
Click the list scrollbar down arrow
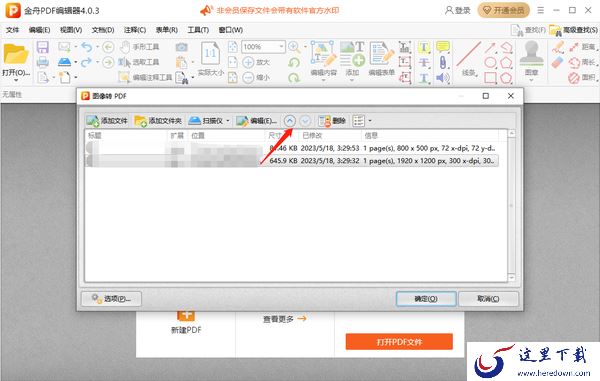click(512, 277)
